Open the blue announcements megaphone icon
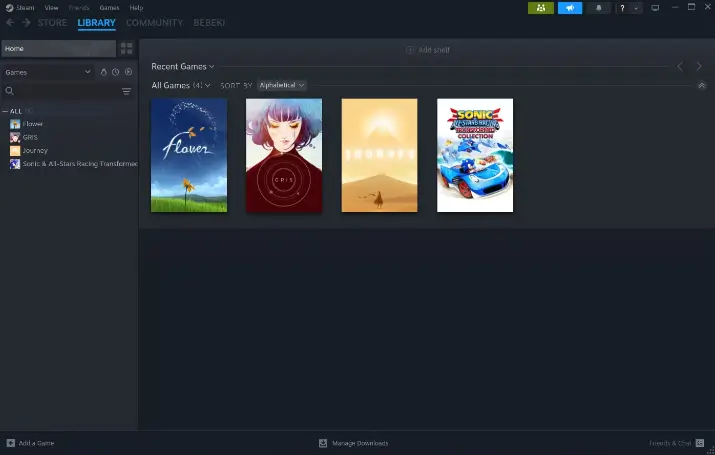Screen dimensions: 715x455 (x=570, y=8)
